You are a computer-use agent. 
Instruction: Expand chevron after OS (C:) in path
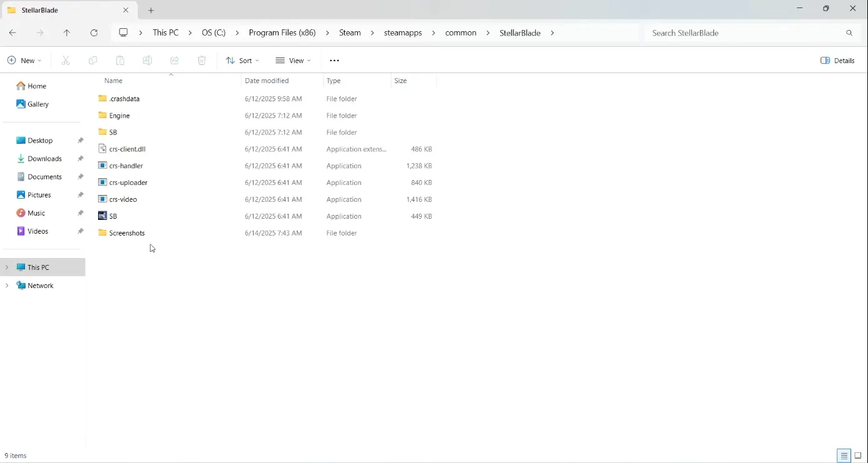(237, 32)
